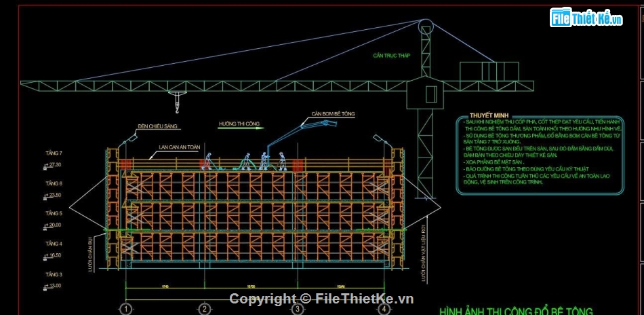Click the +23.50 elevation value
The height and width of the screenshot is (315, 644).
54,195
